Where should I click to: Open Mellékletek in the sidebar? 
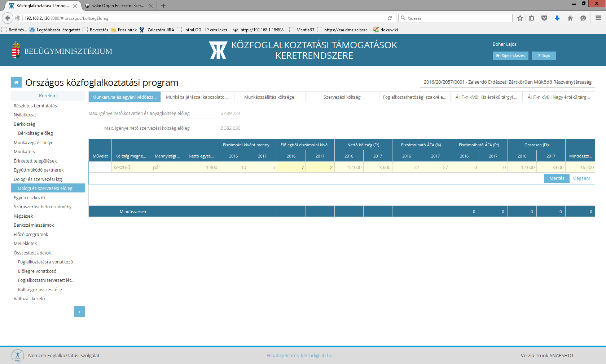click(25, 244)
